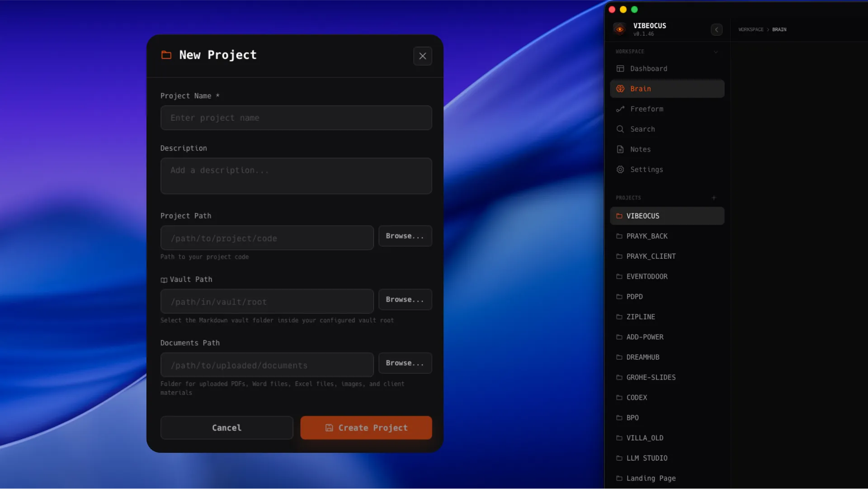
Task: Select the VIBEOCUS project
Action: coord(667,216)
